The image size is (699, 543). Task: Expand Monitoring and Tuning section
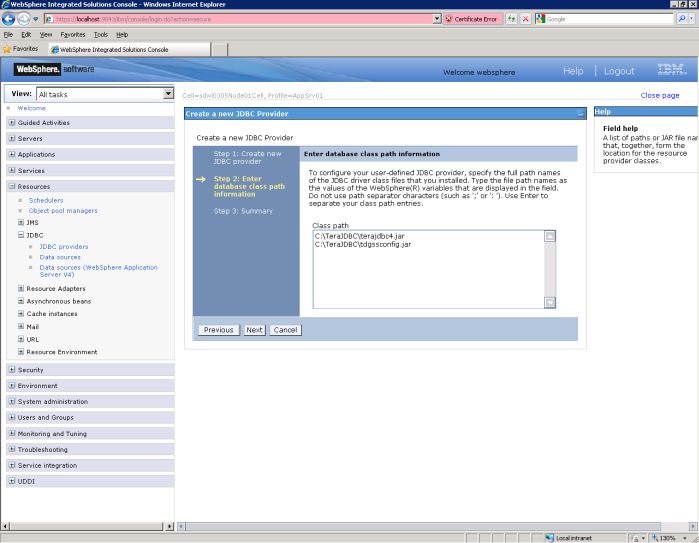(12, 433)
